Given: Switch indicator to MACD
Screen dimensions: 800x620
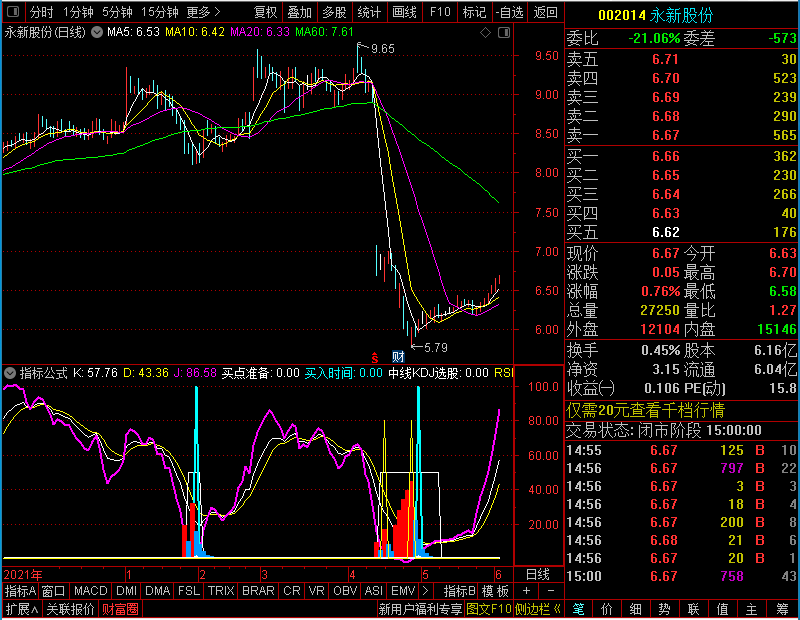Looking at the screenshot, I should (x=90, y=591).
